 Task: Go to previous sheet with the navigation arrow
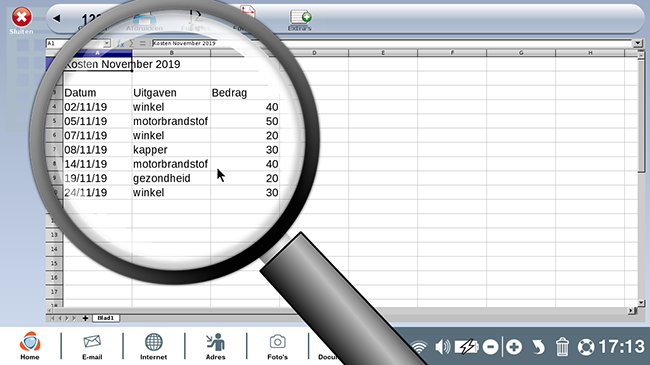pos(60,318)
